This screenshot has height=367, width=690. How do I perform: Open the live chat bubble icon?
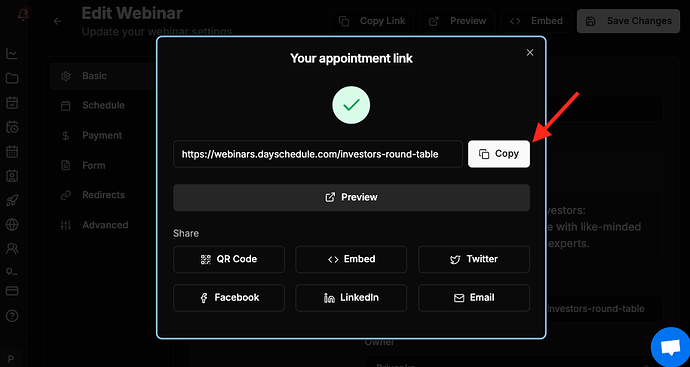pyautogui.click(x=670, y=347)
